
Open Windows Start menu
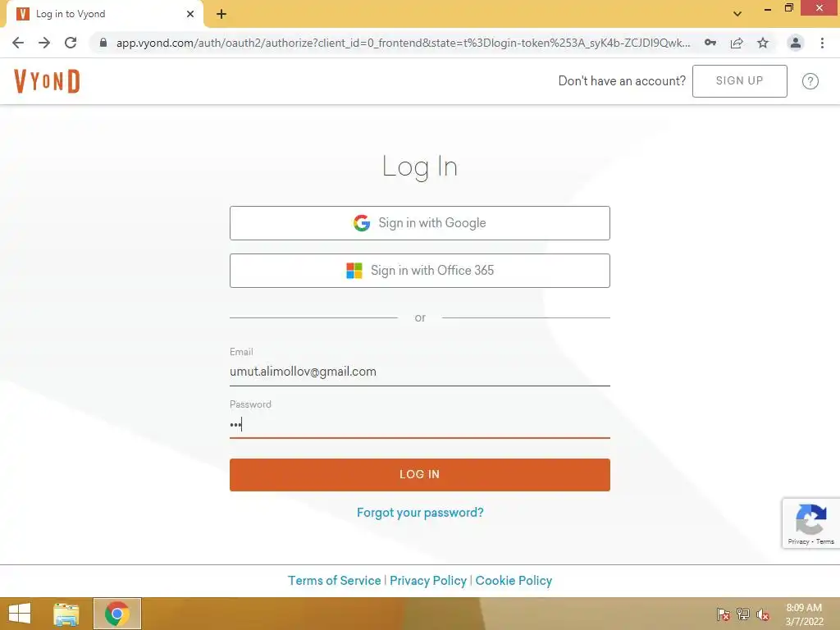pyautogui.click(x=20, y=614)
